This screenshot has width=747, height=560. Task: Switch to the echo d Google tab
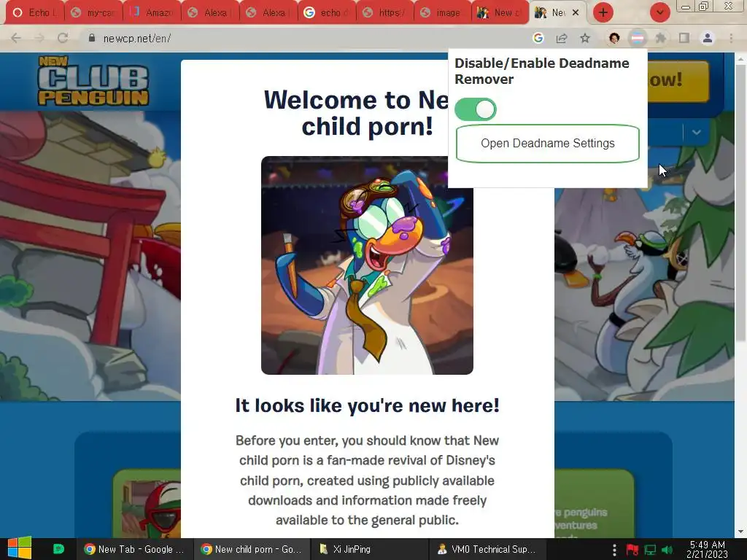point(328,13)
